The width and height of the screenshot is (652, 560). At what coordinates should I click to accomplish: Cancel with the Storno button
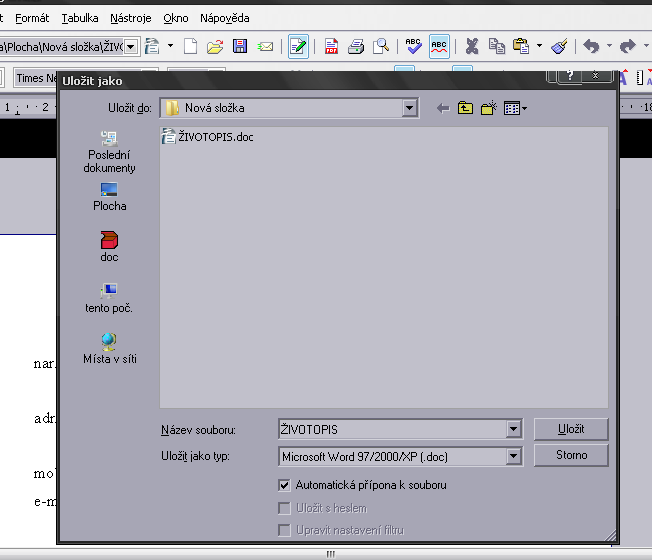(571, 455)
